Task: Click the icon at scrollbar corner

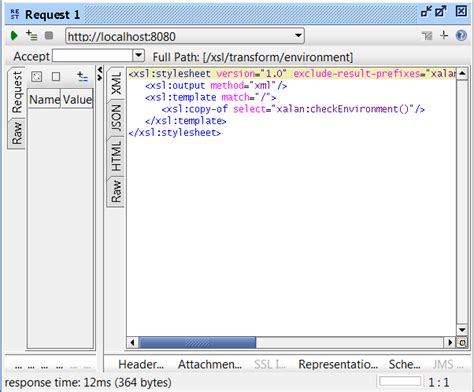Action: click(462, 343)
